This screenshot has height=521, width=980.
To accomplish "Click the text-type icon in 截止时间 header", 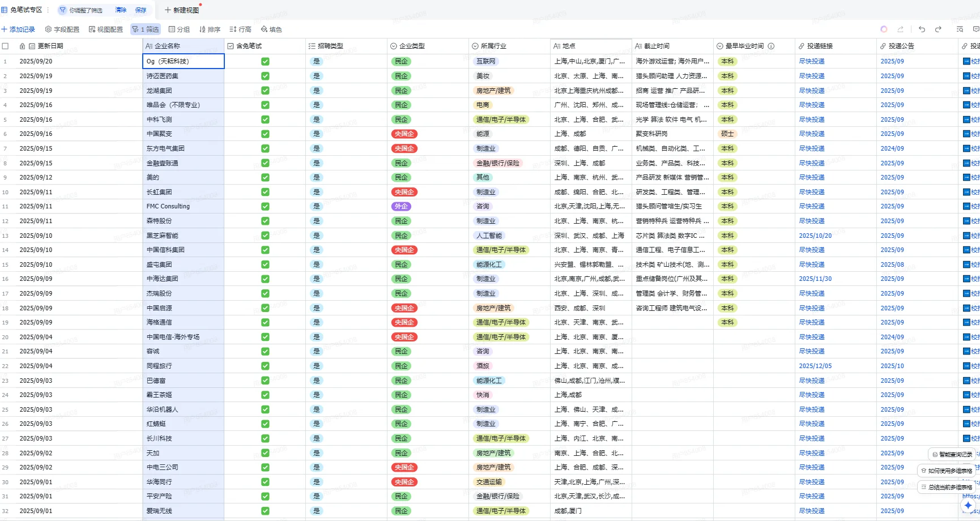I will (x=638, y=46).
